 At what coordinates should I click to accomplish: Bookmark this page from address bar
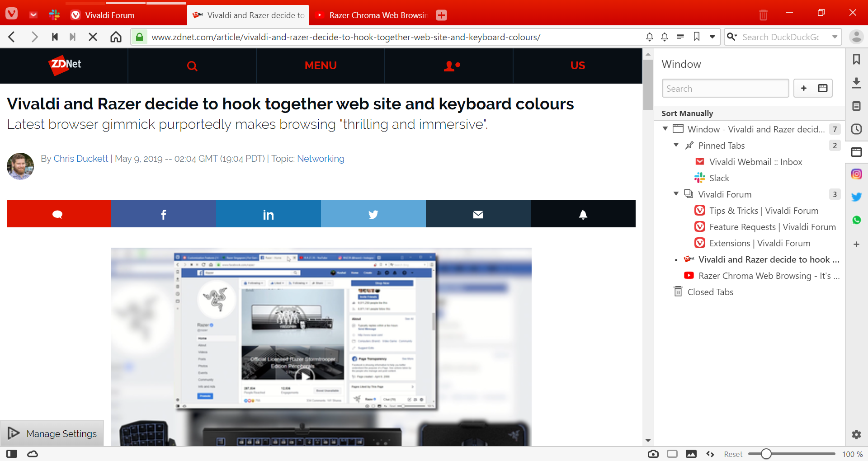point(697,37)
